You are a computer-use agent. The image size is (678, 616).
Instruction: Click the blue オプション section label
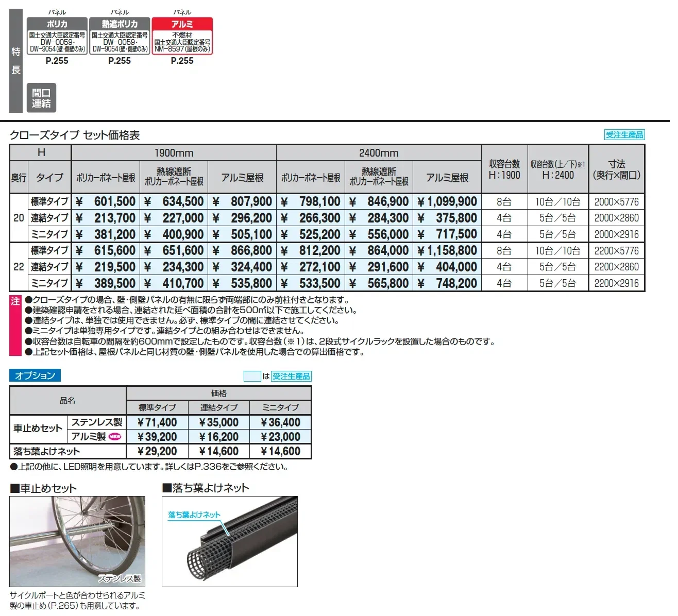pos(35,375)
